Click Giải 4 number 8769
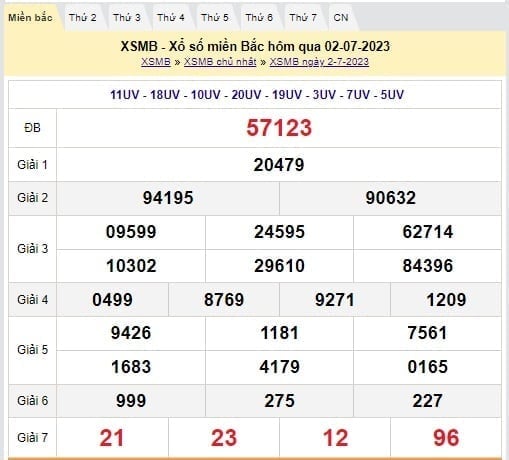This screenshot has width=509, height=460. [x=224, y=300]
